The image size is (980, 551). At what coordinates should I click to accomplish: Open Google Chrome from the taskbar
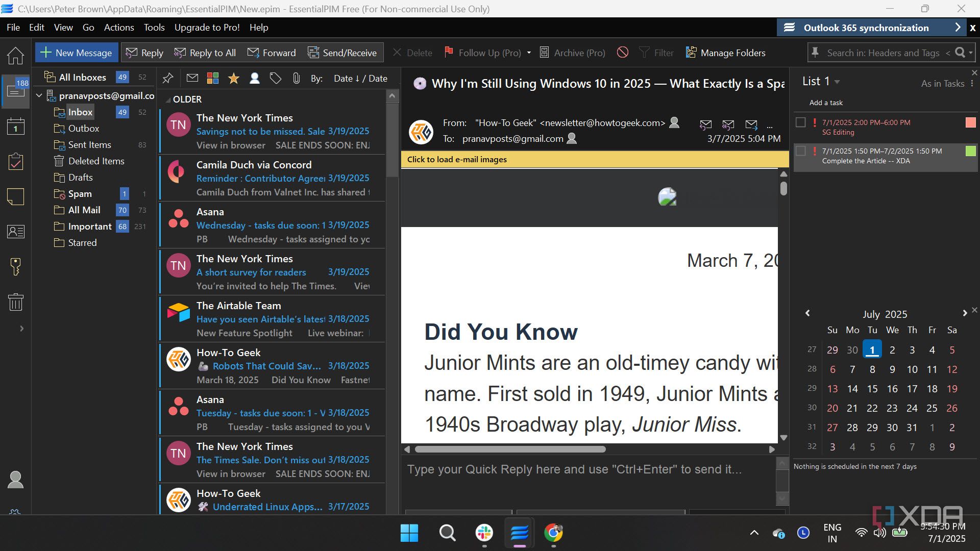point(553,533)
